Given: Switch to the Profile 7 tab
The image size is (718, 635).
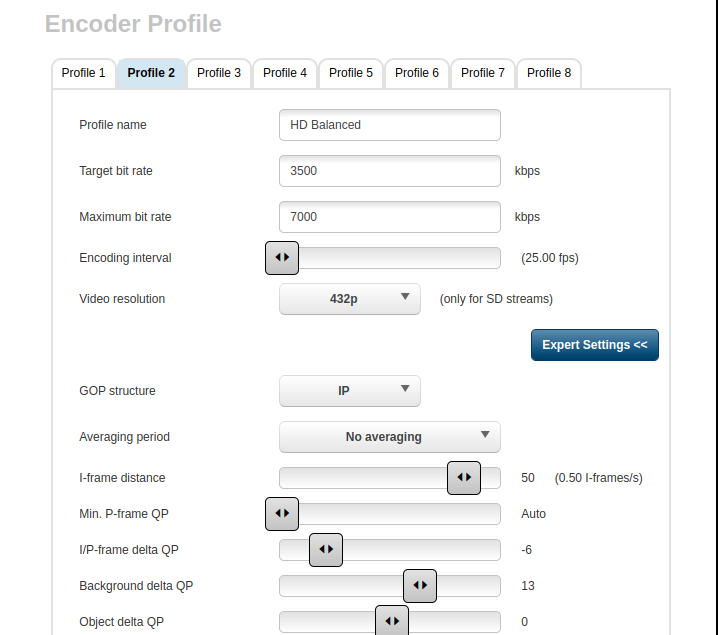Looking at the screenshot, I should pyautogui.click(x=483, y=73).
